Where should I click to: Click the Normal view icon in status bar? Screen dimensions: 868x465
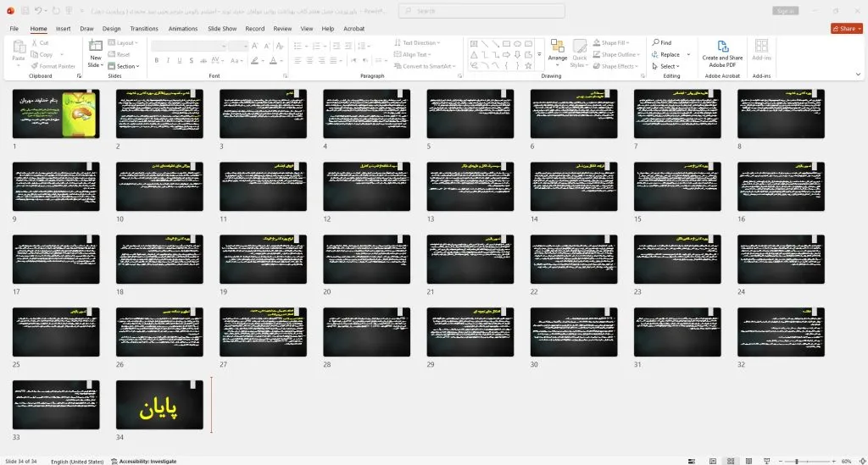(712, 461)
